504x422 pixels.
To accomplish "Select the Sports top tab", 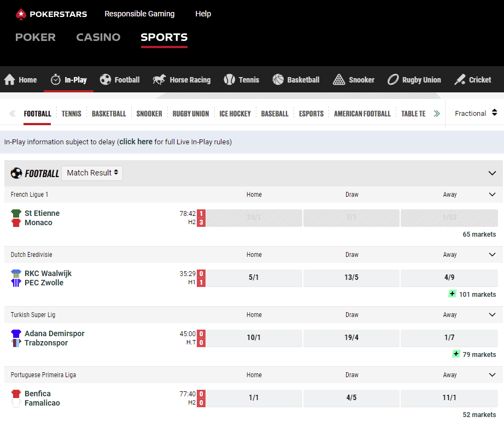I will (x=164, y=37).
